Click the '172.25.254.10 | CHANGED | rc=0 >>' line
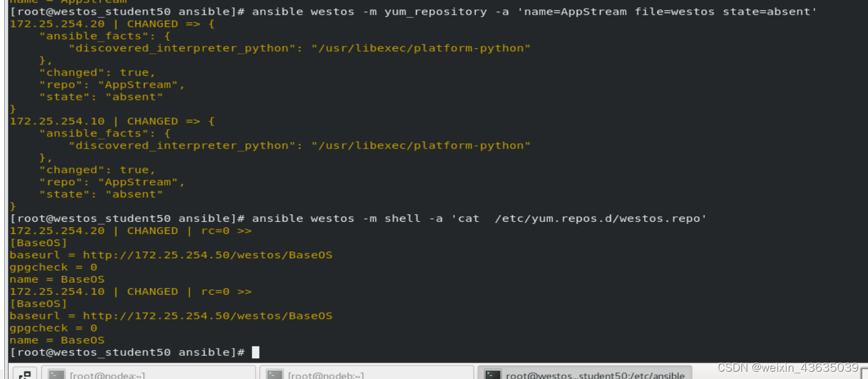This screenshot has height=379, width=868. click(x=131, y=291)
